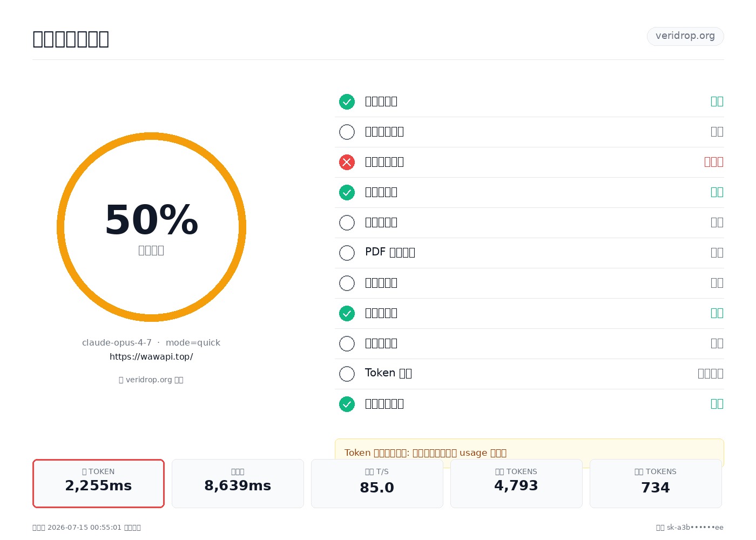This screenshot has width=756, height=540.
Task: Select the 4,793 TOKENS card
Action: pos(516,483)
